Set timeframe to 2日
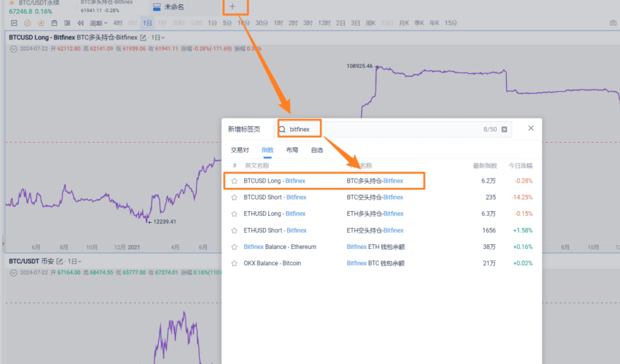 (341, 23)
